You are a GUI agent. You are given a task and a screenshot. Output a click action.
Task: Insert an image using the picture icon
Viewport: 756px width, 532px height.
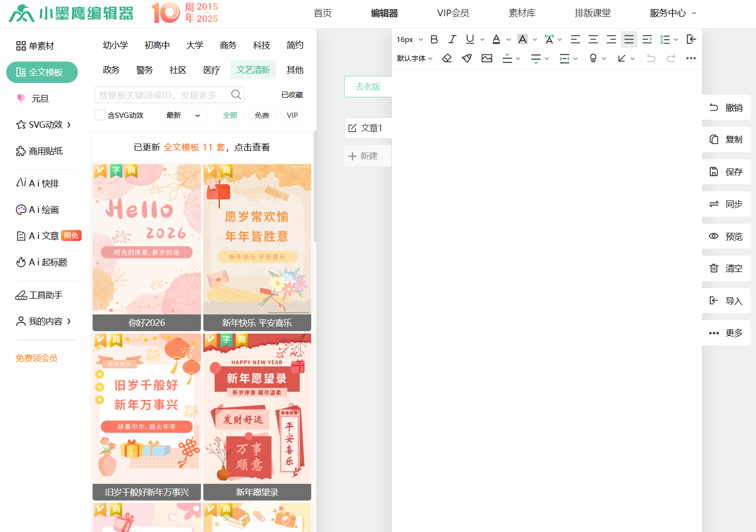coord(487,58)
